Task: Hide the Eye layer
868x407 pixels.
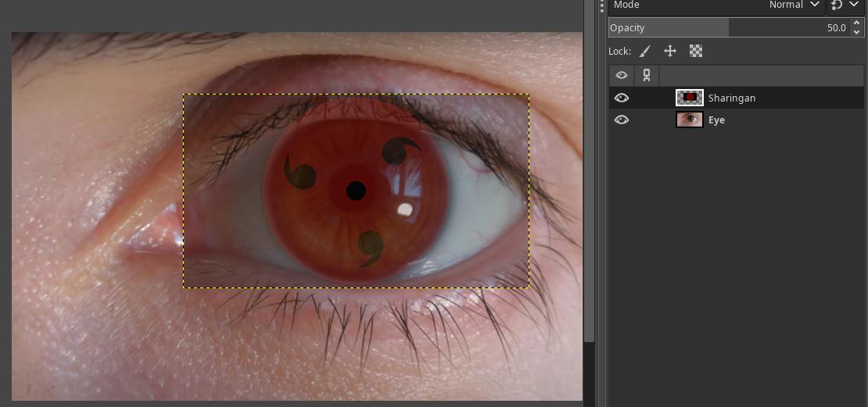Action: pos(622,120)
